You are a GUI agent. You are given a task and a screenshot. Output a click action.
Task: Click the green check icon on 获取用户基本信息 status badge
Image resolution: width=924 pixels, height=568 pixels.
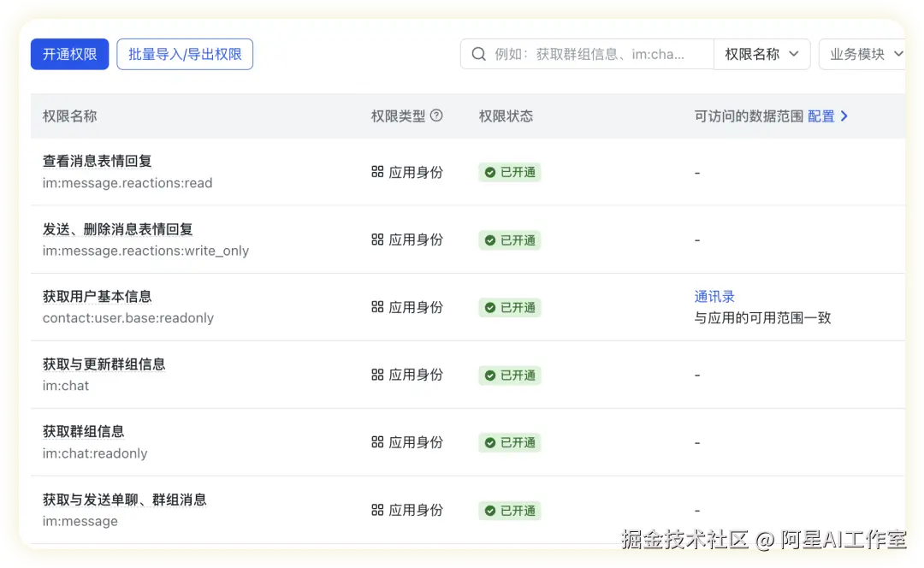coord(490,307)
